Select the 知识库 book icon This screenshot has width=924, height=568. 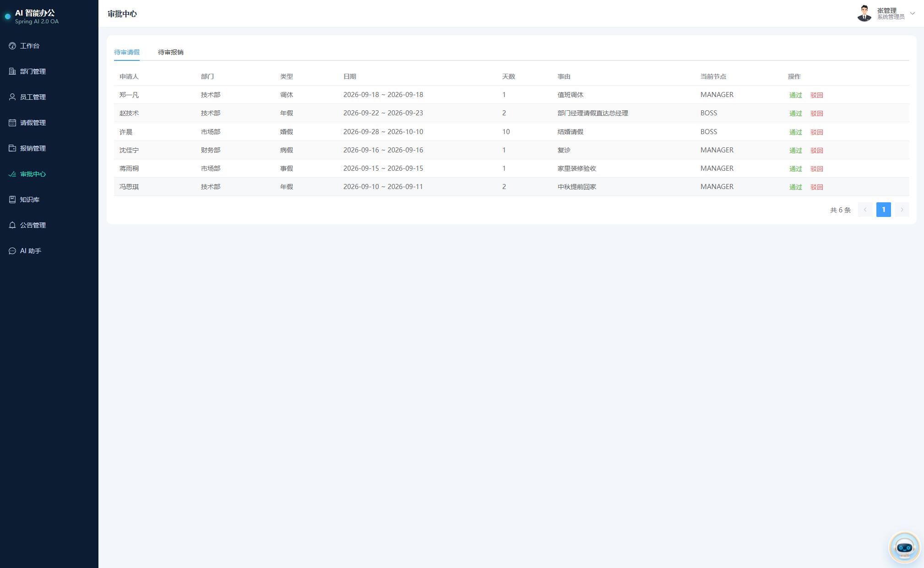coord(12,200)
